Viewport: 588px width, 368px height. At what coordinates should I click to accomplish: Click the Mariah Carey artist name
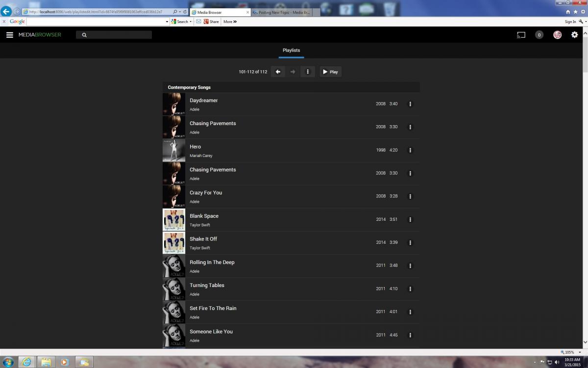click(201, 156)
